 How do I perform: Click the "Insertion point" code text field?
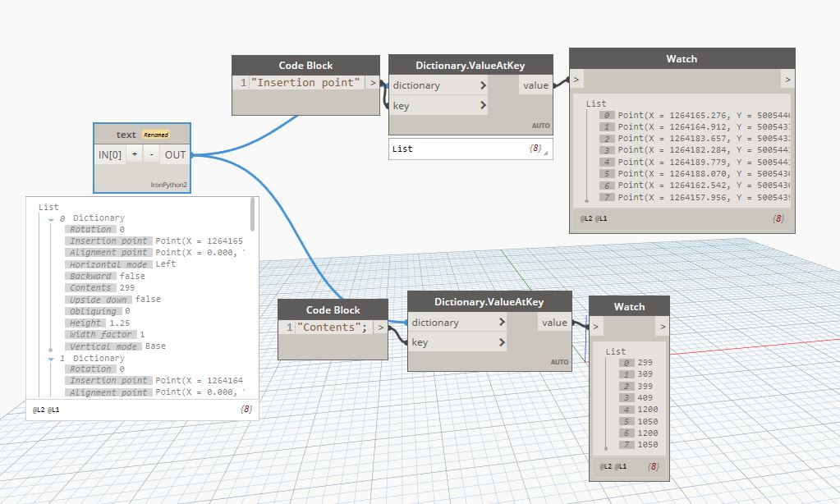click(305, 82)
